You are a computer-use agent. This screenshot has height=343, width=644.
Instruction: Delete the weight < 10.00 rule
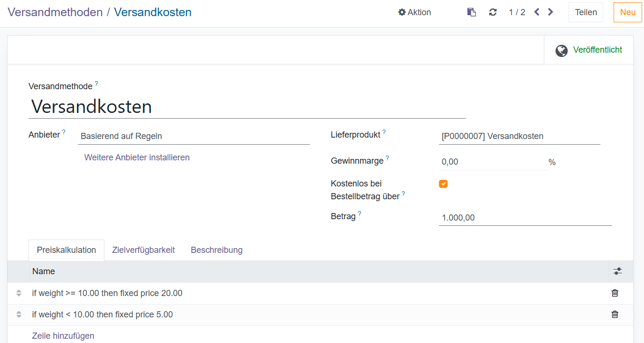pos(615,314)
